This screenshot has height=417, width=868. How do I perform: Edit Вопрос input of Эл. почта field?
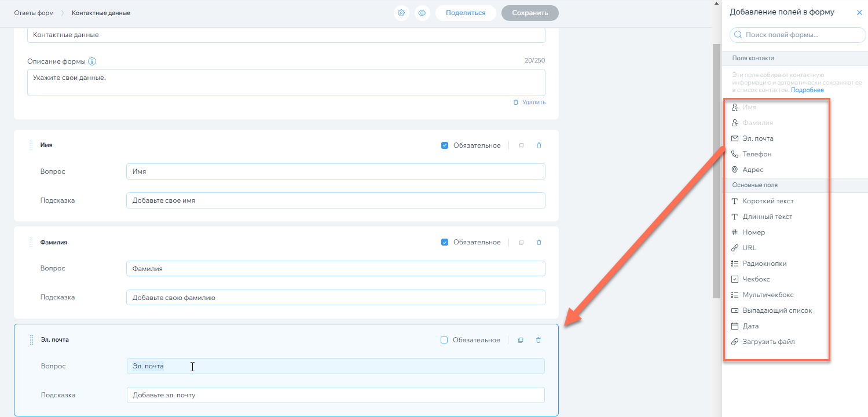coord(336,366)
